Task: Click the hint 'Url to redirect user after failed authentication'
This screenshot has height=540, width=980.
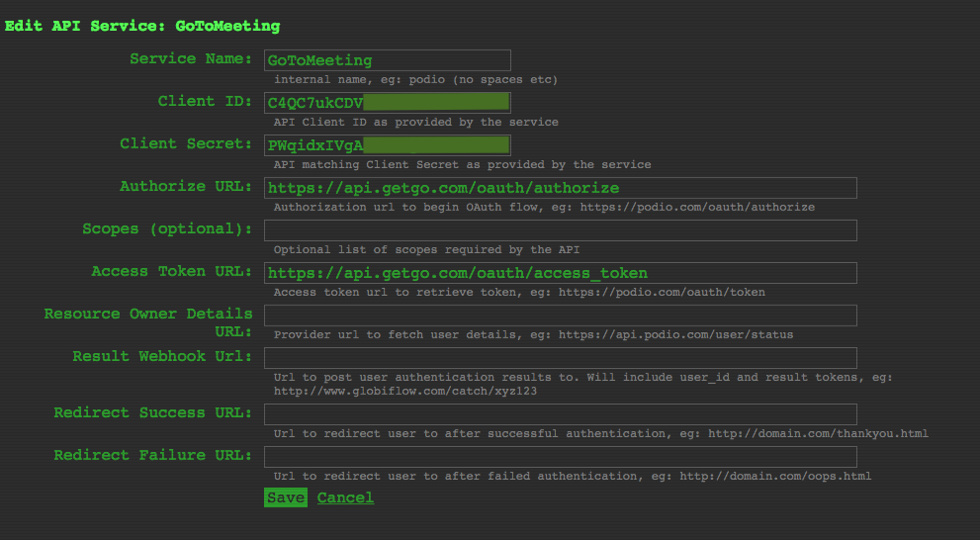Action: [573, 477]
